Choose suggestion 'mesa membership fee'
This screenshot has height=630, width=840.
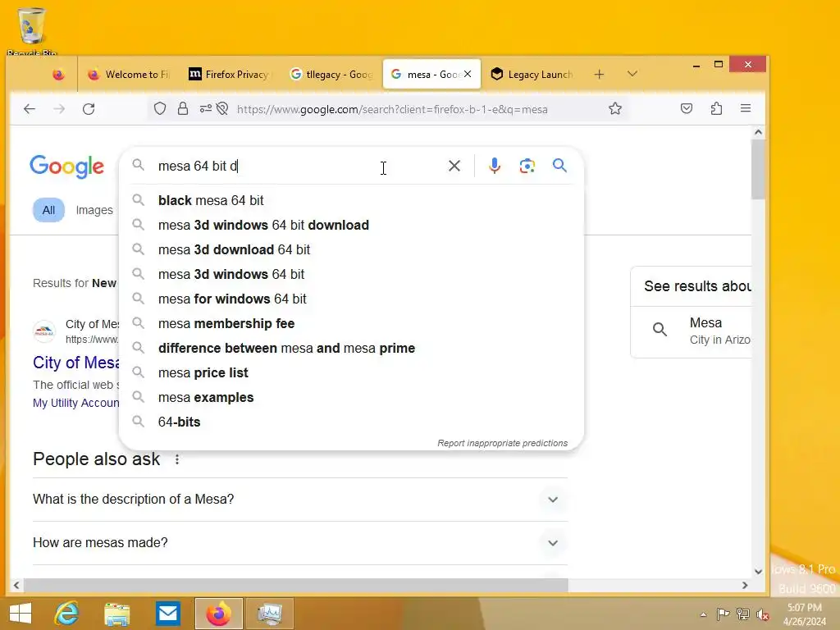[x=351, y=323]
